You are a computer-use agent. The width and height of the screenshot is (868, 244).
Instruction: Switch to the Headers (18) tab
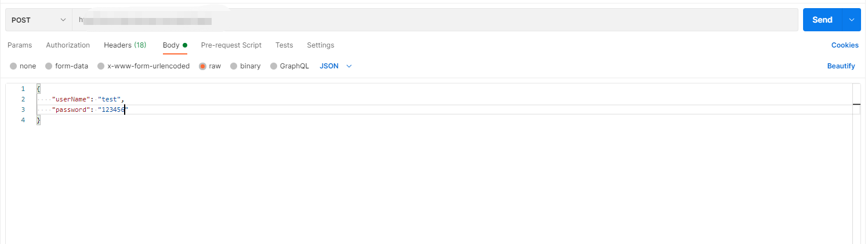coord(125,45)
